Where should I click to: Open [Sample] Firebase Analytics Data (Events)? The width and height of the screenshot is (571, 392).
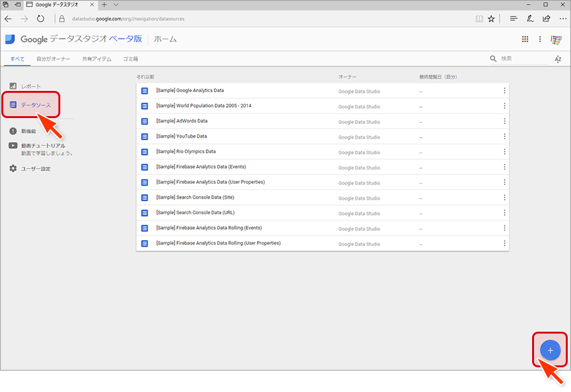[322, 167]
